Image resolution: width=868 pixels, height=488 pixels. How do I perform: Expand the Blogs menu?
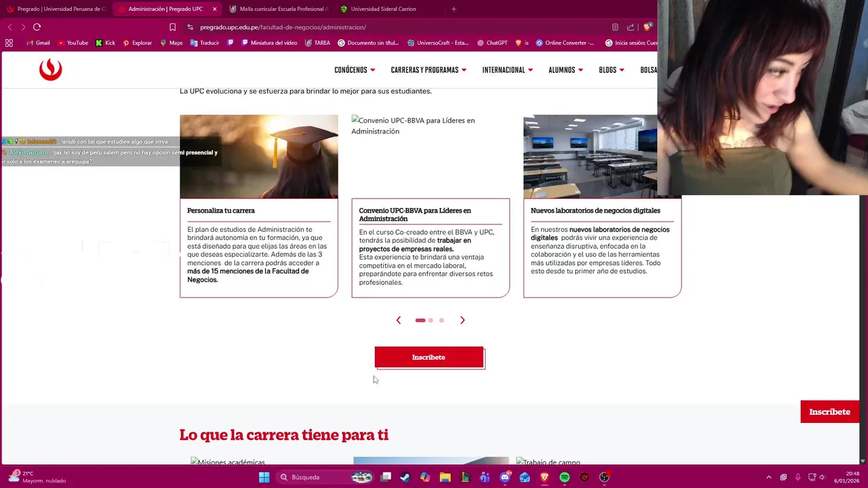pyautogui.click(x=612, y=70)
